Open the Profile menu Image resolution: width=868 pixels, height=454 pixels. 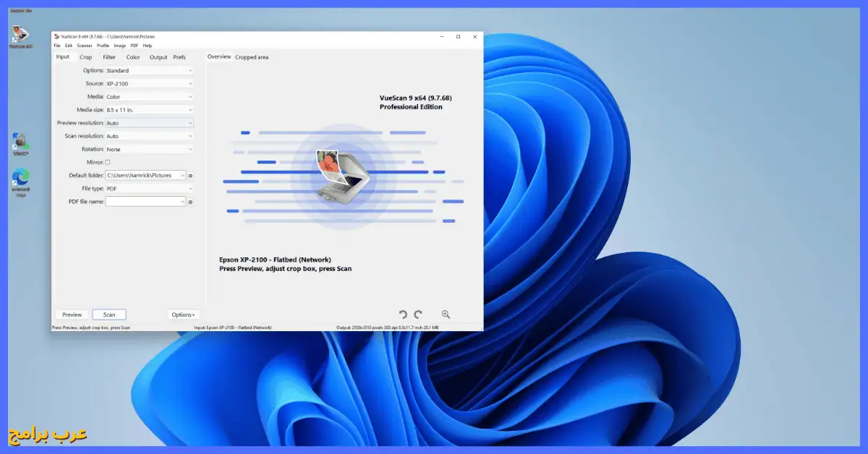click(x=103, y=46)
